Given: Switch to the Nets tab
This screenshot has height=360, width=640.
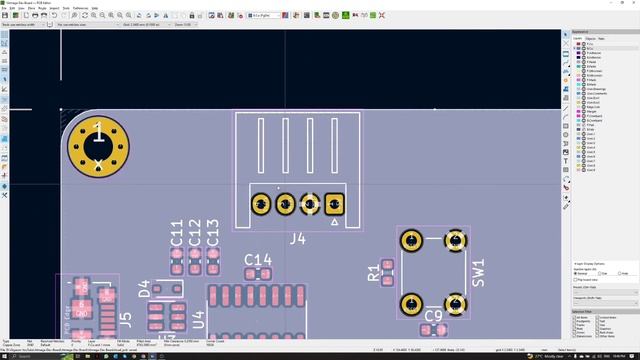Looking at the screenshot, I should coord(601,39).
